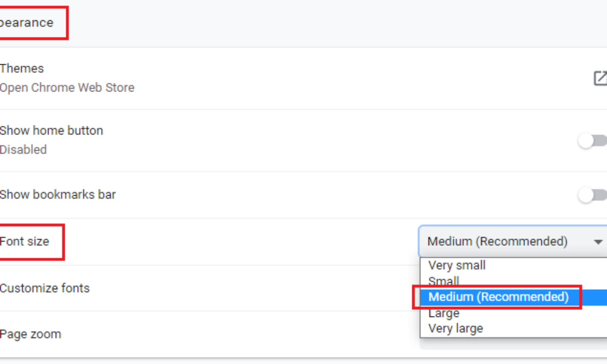Select the Very small font option
607x364 pixels.
[x=457, y=265]
